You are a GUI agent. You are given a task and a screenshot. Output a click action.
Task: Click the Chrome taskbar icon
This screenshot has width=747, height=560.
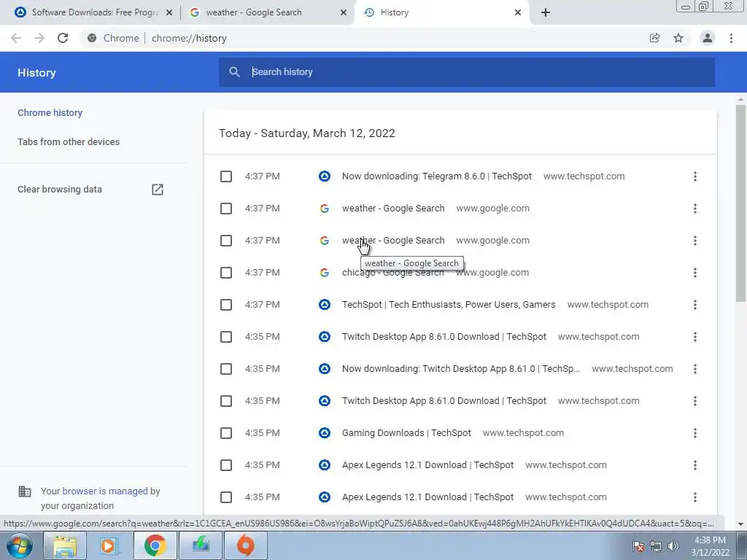pyautogui.click(x=155, y=545)
